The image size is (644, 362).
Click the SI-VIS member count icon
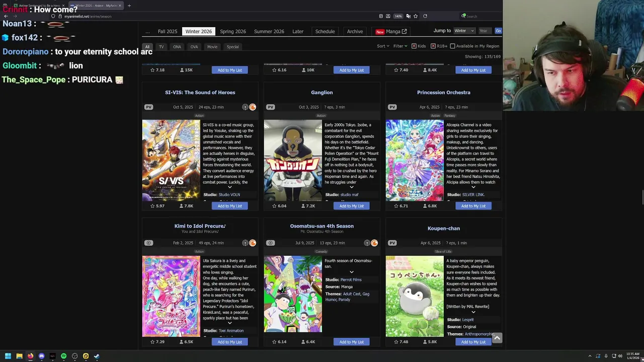click(182, 206)
